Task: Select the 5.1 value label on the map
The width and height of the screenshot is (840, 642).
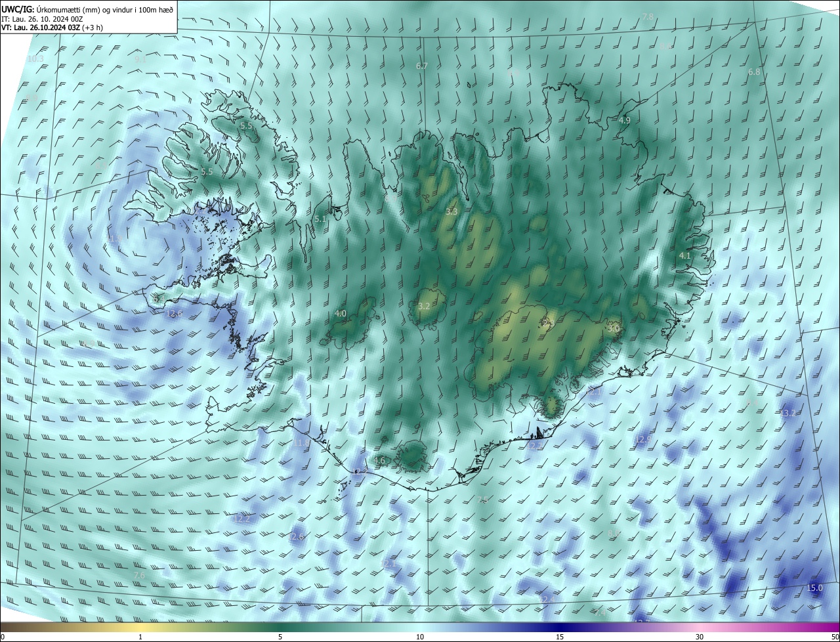Action: coord(320,219)
